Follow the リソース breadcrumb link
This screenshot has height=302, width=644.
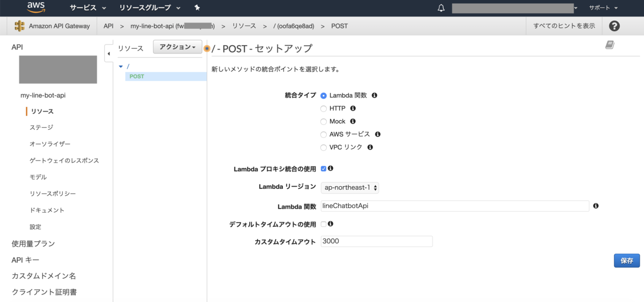pos(244,26)
